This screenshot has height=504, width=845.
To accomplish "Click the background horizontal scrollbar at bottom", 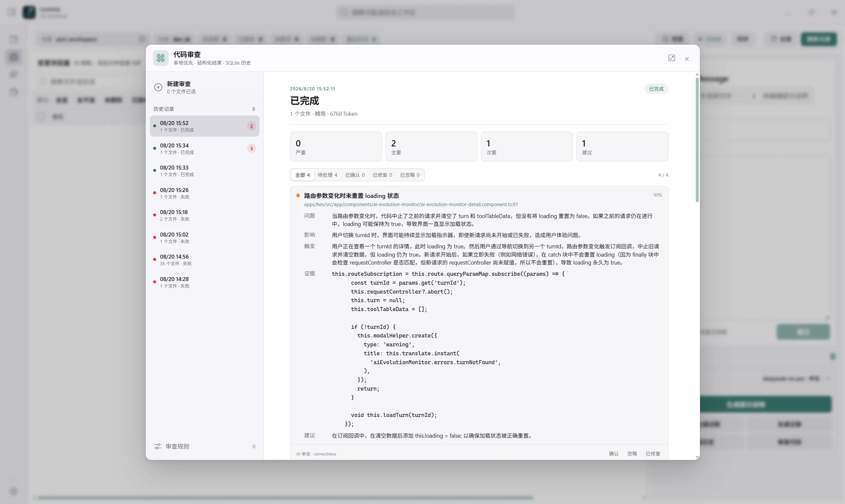I will coord(286,498).
